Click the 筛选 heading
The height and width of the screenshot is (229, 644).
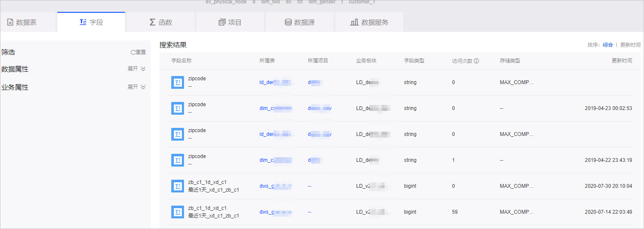click(8, 52)
